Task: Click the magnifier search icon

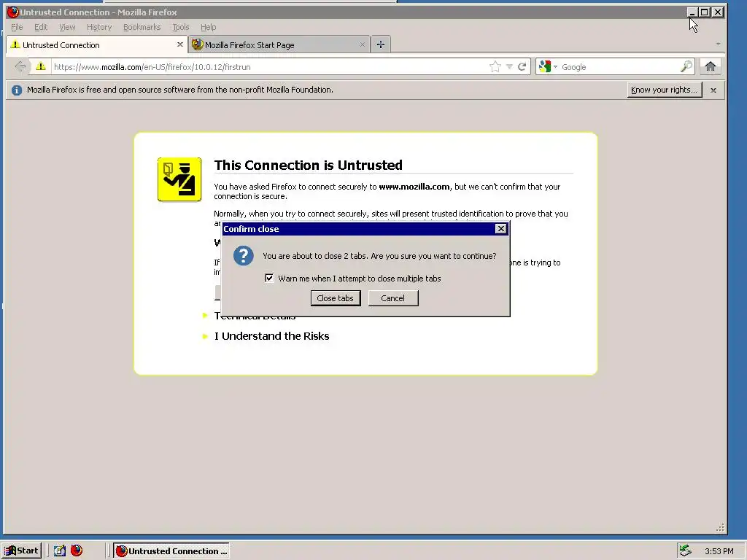Action: [x=686, y=66]
